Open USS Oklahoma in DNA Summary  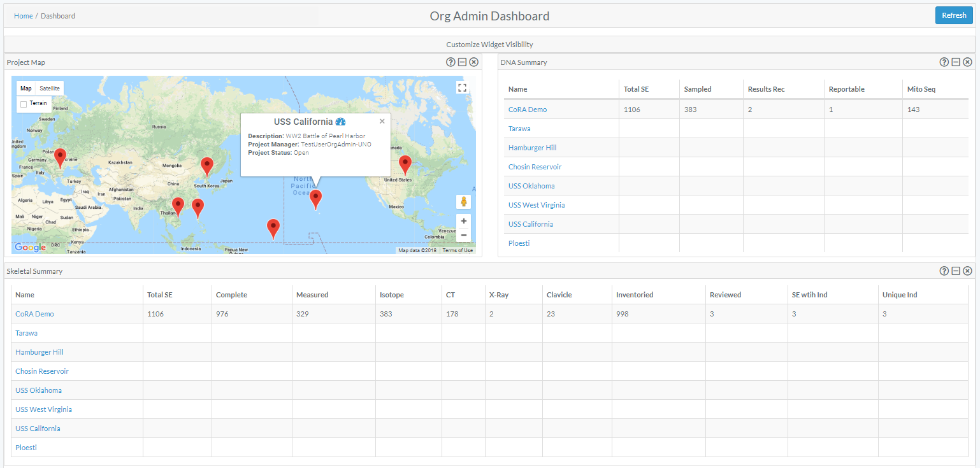(x=531, y=186)
